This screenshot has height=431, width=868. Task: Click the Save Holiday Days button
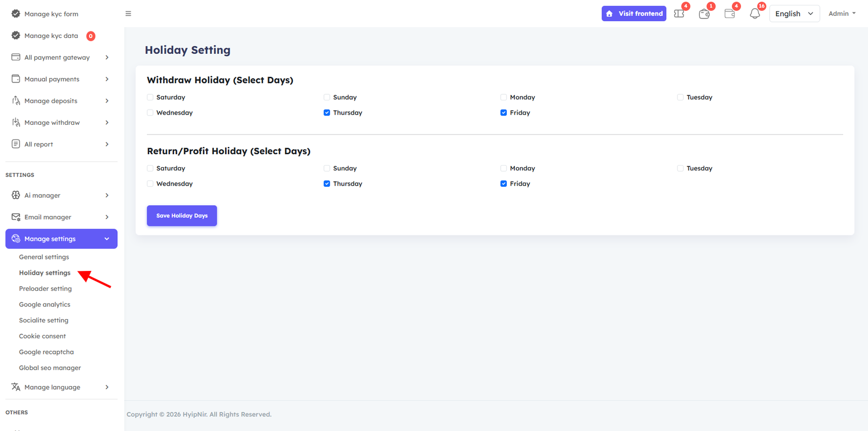(182, 215)
